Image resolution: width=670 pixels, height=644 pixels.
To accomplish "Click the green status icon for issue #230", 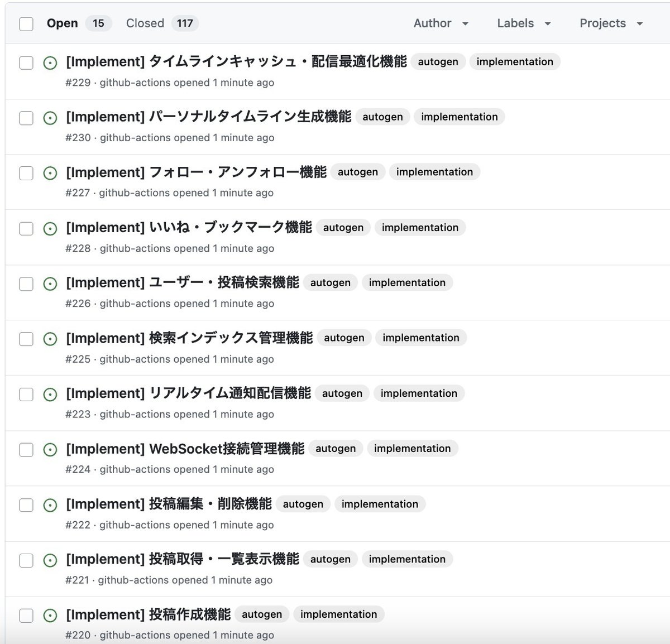I will point(50,117).
